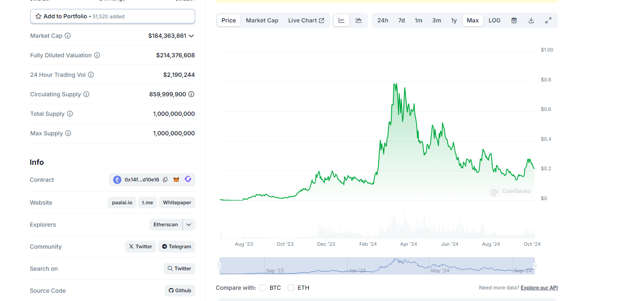Select 1m time range
This screenshot has width=644, height=301.
click(x=418, y=20)
